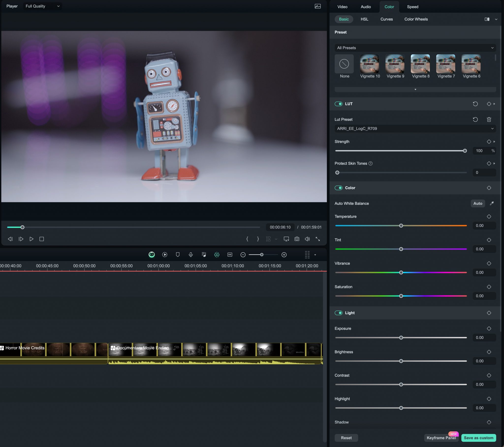Click the Save as custom button
The image size is (504, 447).
click(479, 438)
